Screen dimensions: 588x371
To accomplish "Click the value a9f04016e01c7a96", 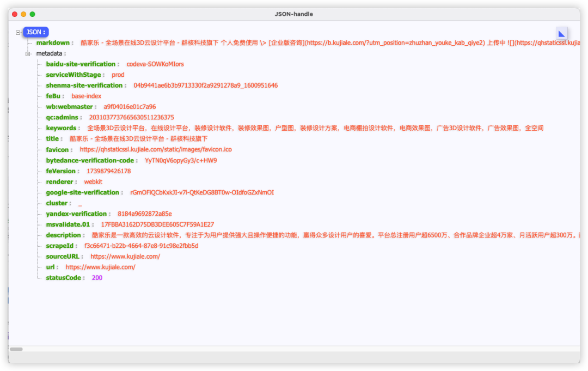I will pyautogui.click(x=130, y=107).
